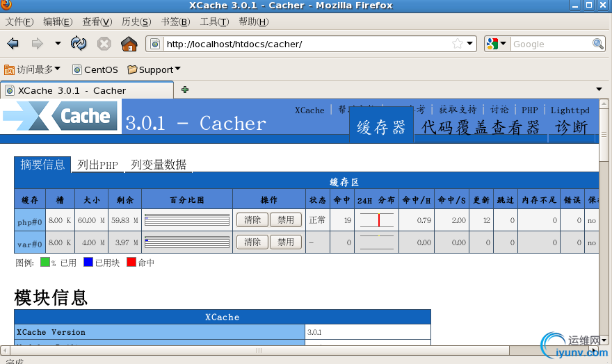This screenshot has height=364, width=612.
Task: Click the stop loading icon
Action: point(104,44)
